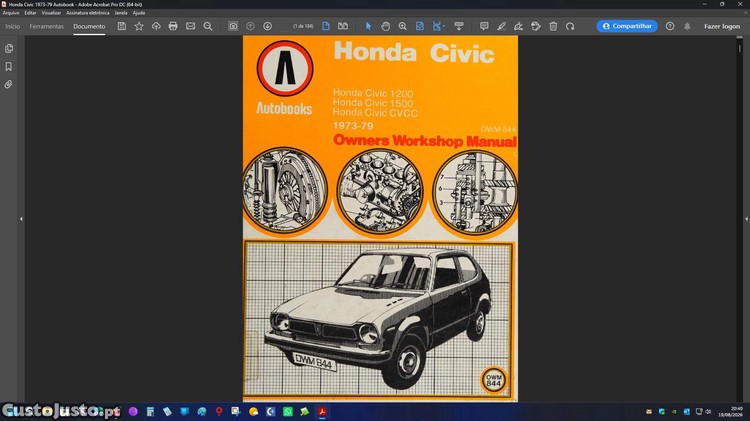Open the Visualizar menu
750x421 pixels.
(x=51, y=13)
